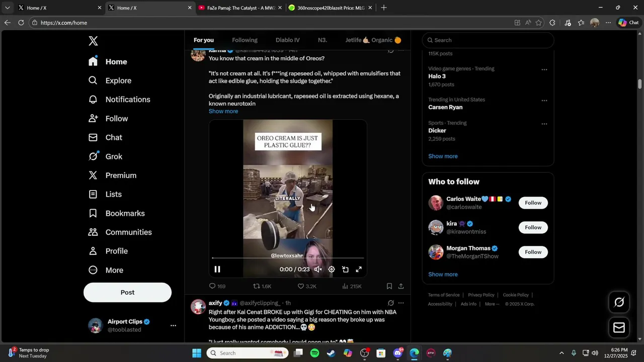Click the video progress bar
Image resolution: width=644 pixels, height=362 pixels.
(x=288, y=258)
